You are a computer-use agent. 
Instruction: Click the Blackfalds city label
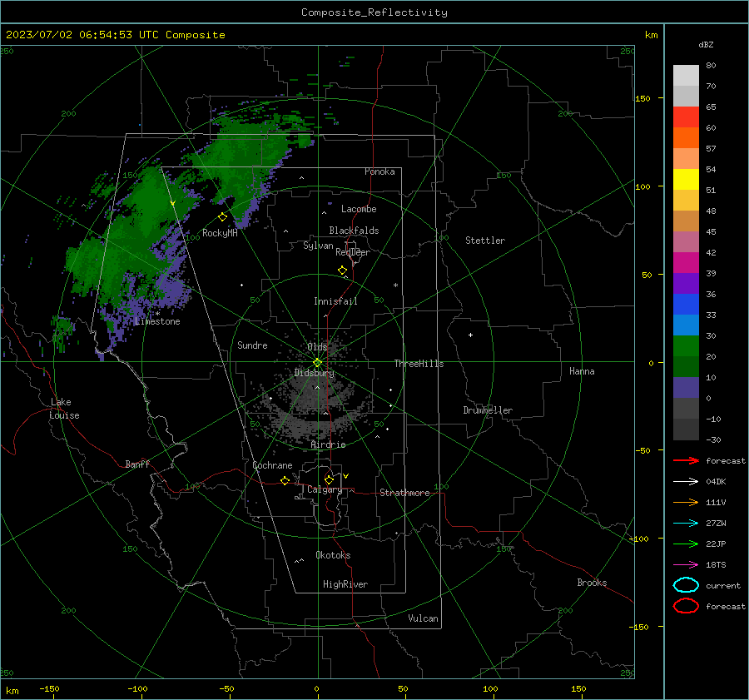(x=354, y=231)
